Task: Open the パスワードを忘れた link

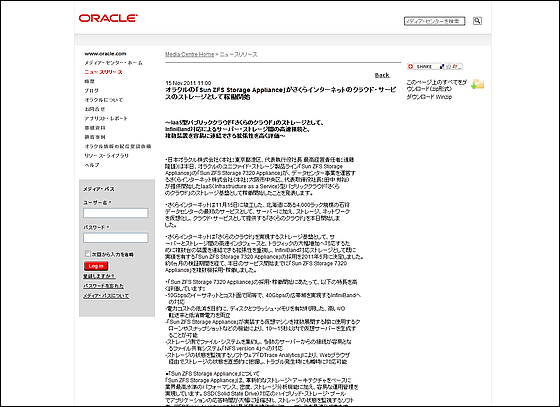Action: [x=104, y=286]
